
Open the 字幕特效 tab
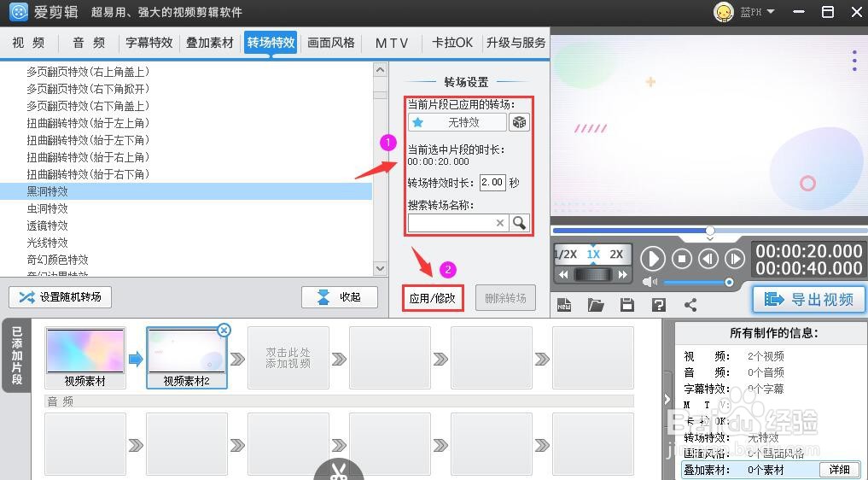tap(149, 43)
